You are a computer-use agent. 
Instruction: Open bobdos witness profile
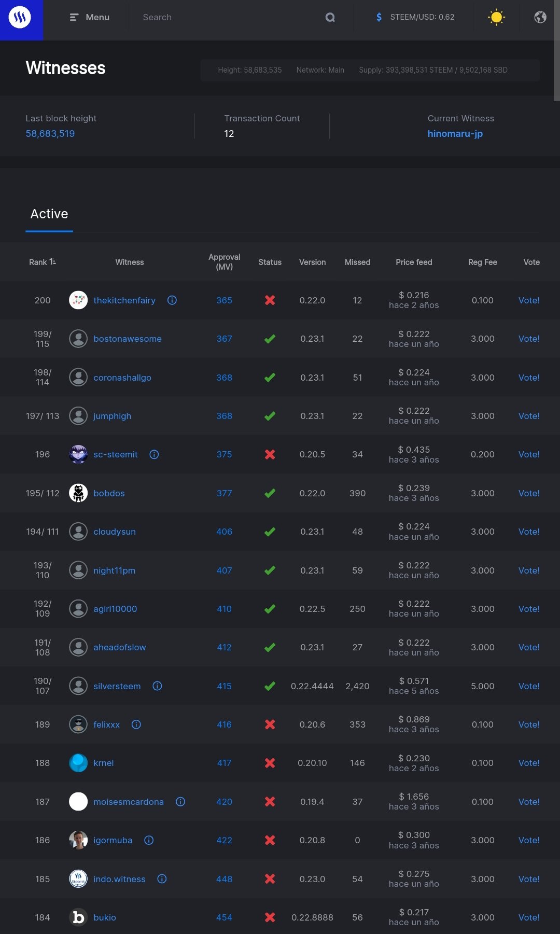coord(109,493)
